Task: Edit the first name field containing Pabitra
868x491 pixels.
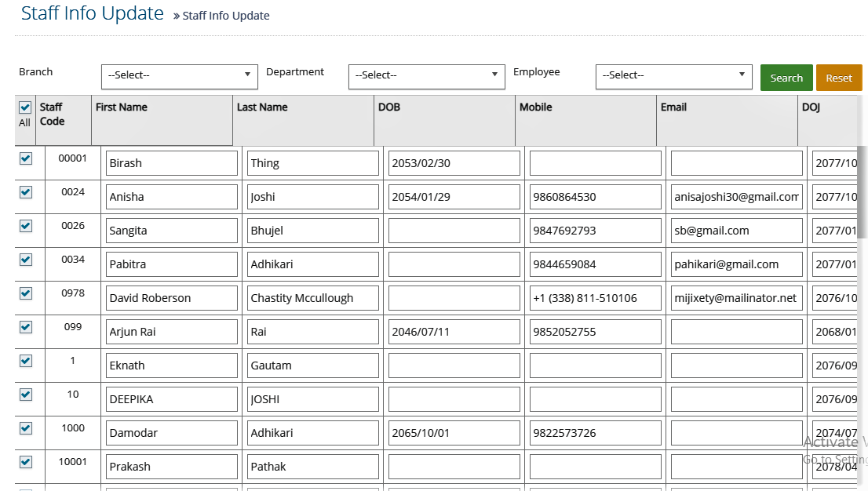Action: 172,264
